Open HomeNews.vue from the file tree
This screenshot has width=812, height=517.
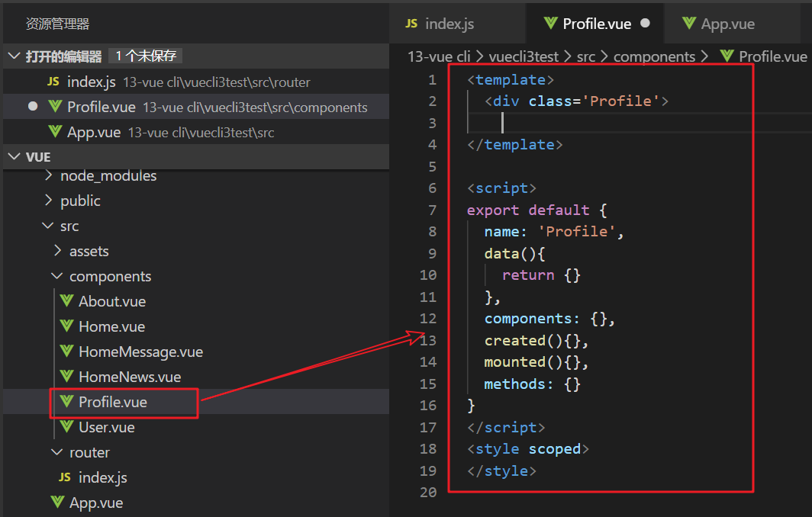(129, 377)
